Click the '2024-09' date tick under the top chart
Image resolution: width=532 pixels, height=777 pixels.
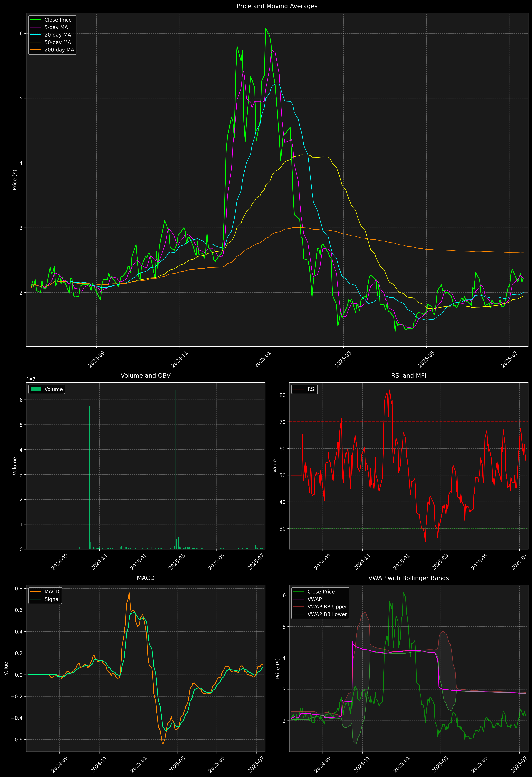tap(96, 359)
